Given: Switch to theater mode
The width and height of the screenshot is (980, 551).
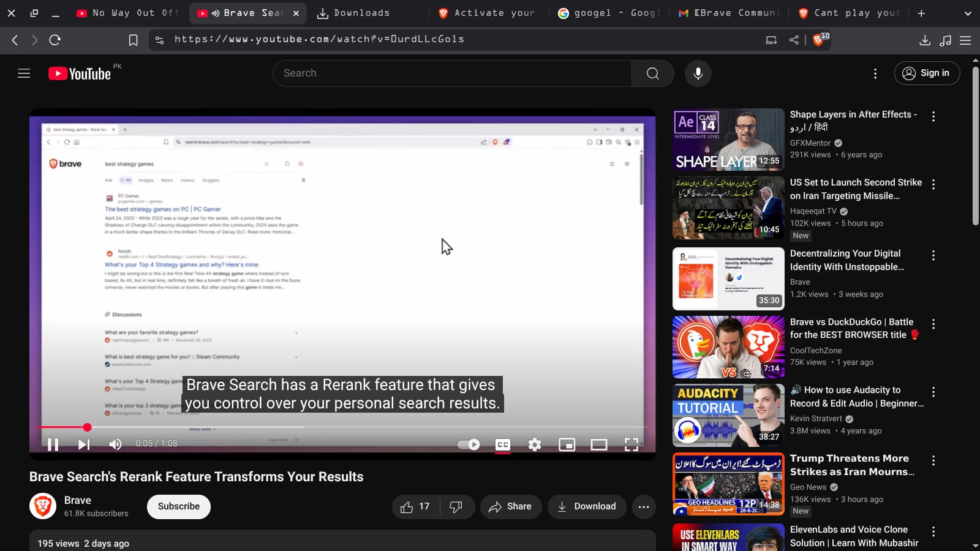Looking at the screenshot, I should coord(599,445).
